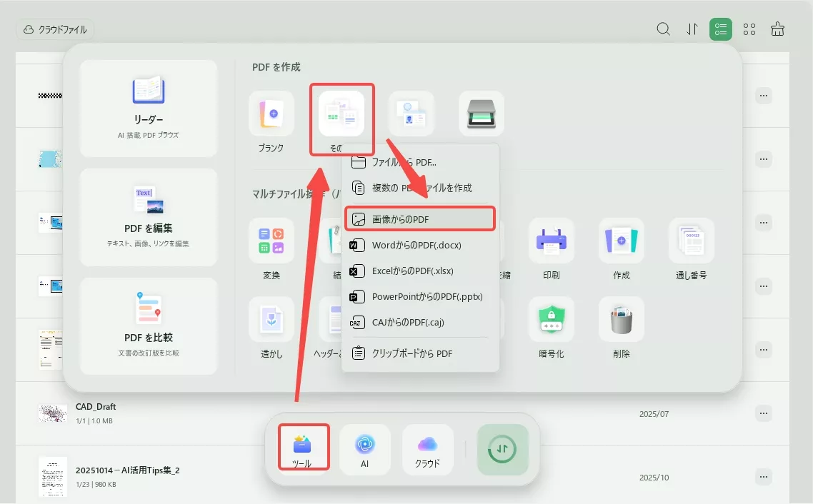Choose WordからのPDF(.docx) entry

point(420,245)
